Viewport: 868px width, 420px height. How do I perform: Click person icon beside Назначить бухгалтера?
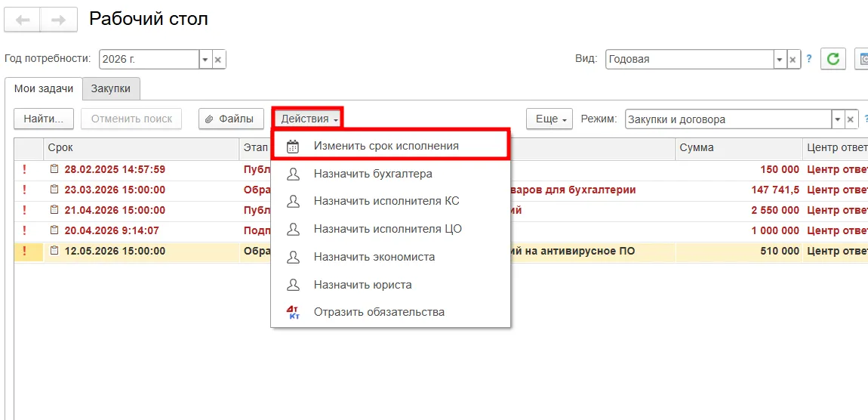[x=293, y=174]
